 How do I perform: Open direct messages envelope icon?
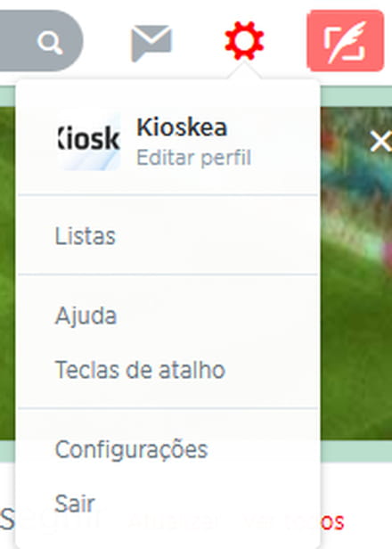(151, 43)
